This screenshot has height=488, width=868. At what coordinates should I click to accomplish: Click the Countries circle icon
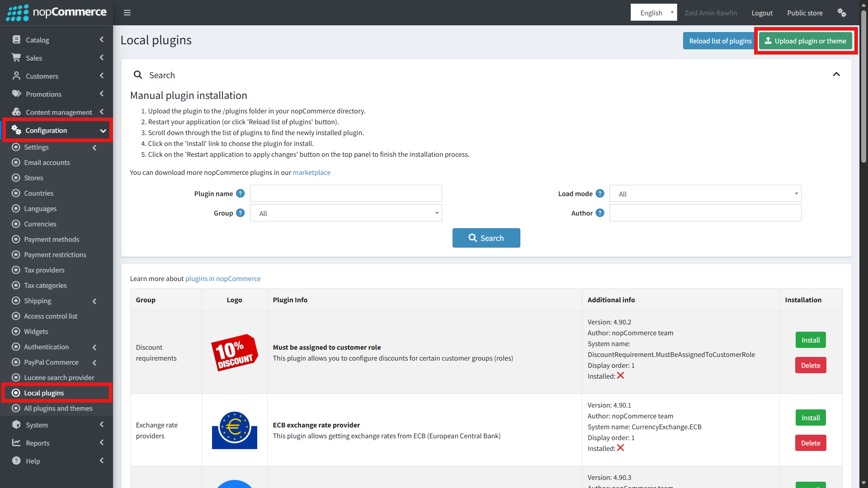16,193
